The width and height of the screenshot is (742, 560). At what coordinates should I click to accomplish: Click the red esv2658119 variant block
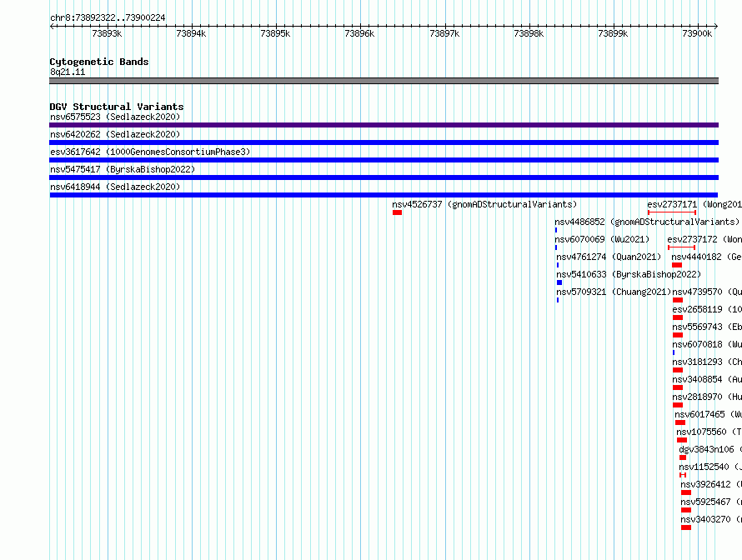click(x=678, y=317)
